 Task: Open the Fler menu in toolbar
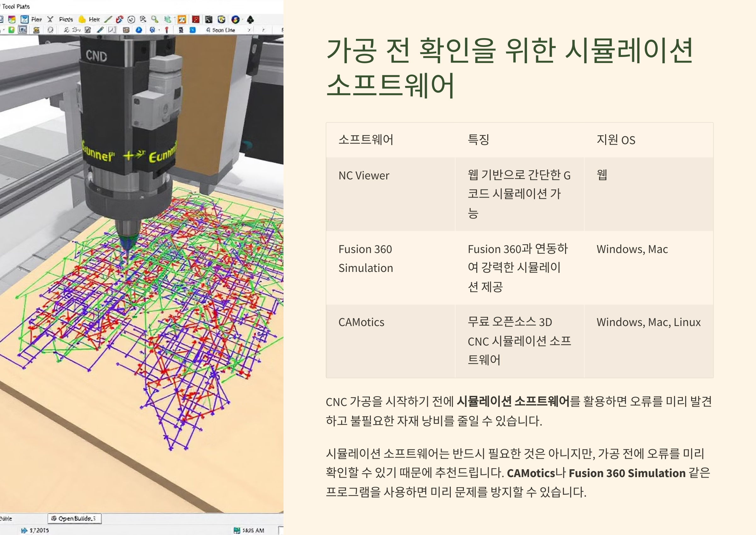coord(37,20)
